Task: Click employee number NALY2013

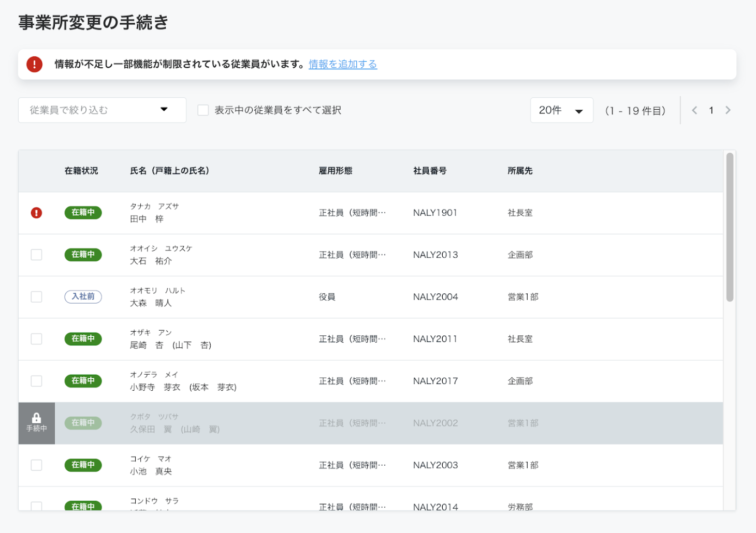Action: (x=435, y=255)
